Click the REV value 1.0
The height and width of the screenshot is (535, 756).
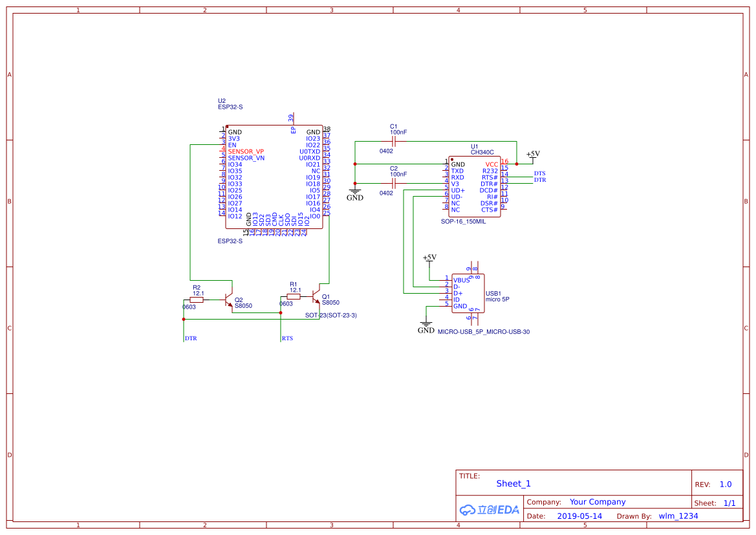[726, 484]
